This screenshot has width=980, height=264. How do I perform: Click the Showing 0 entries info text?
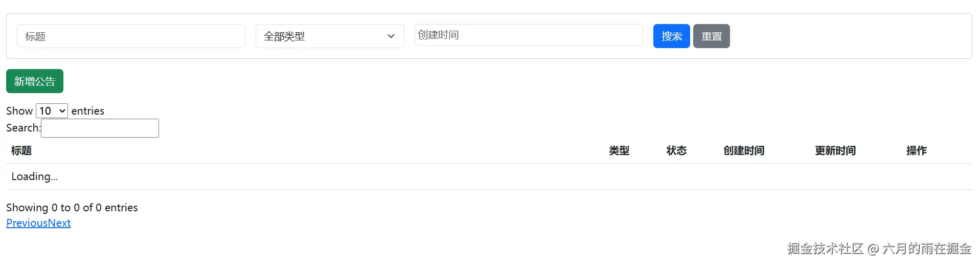72,208
